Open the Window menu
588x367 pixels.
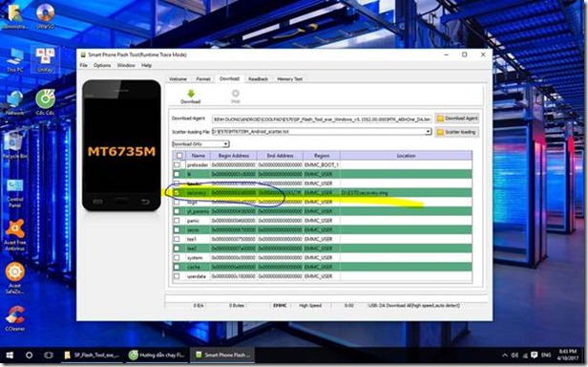pyautogui.click(x=126, y=65)
